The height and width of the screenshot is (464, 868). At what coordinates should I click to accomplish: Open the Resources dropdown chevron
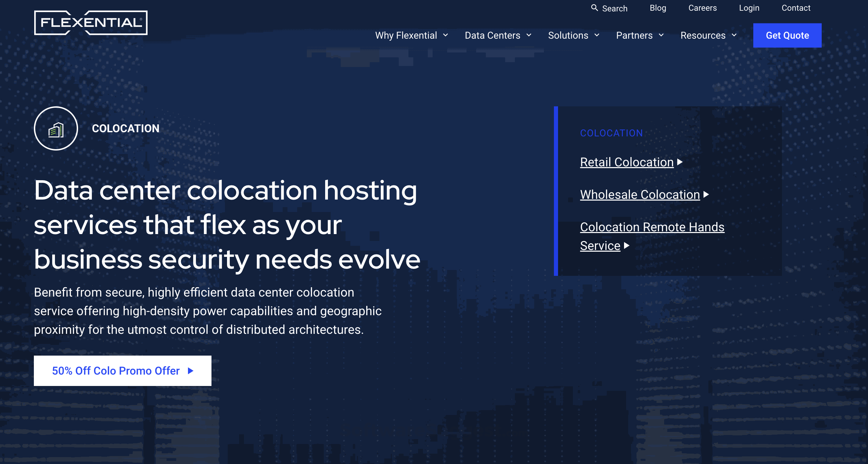pos(734,35)
